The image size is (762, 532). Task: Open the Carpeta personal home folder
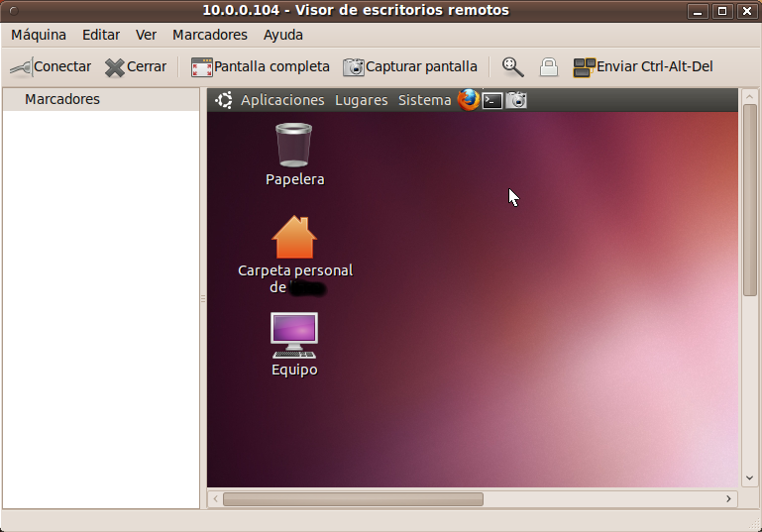pos(294,238)
